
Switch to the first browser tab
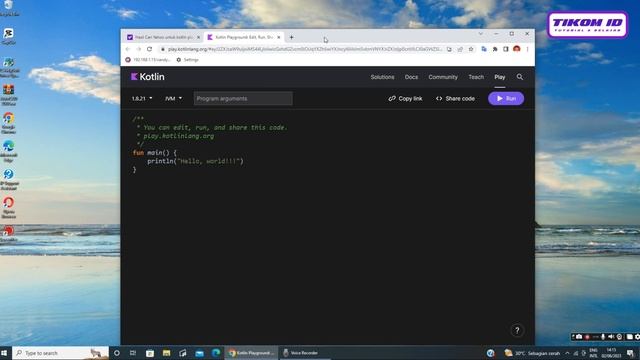pos(163,37)
